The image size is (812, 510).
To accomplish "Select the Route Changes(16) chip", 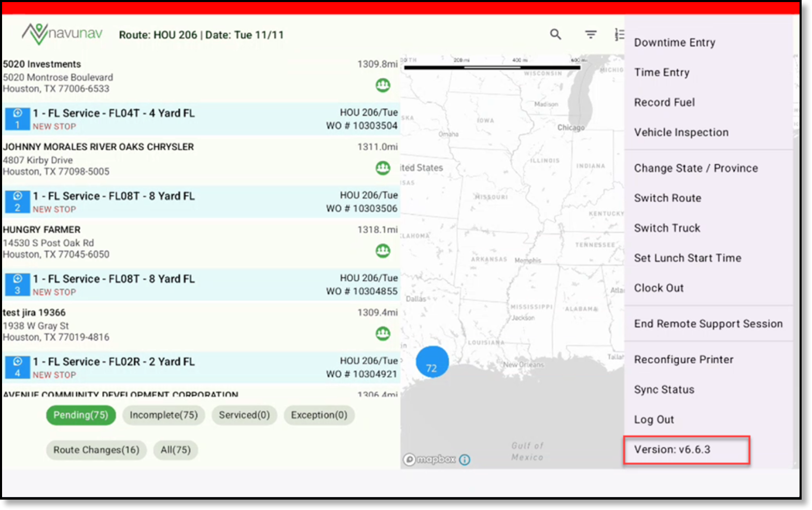I will point(96,450).
